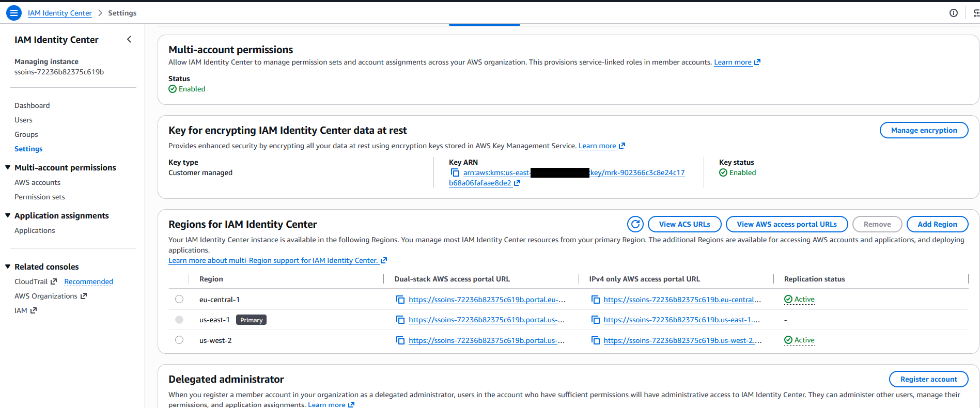Copy us-west-2 IPv4 only portal URL

596,340
